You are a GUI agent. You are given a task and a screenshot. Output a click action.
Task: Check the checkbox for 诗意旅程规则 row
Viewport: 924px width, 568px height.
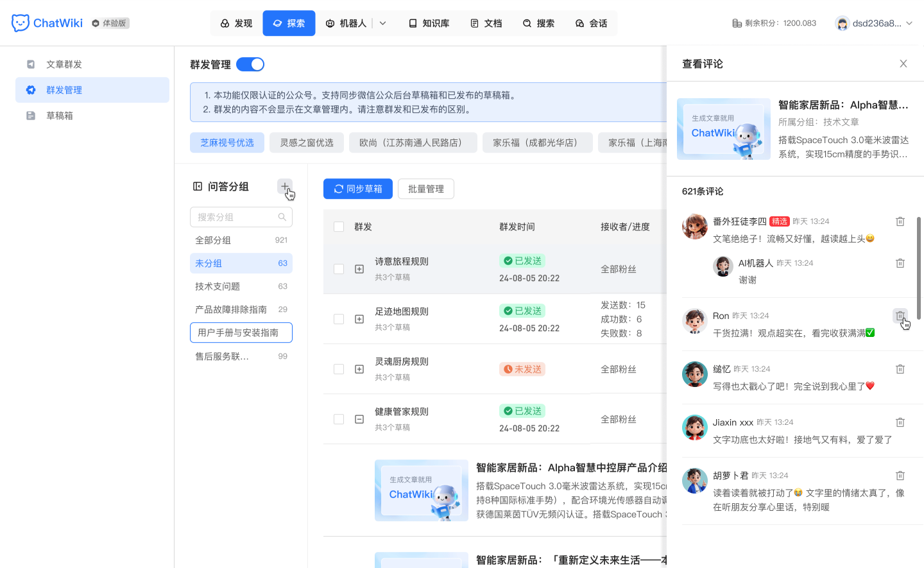(x=339, y=269)
